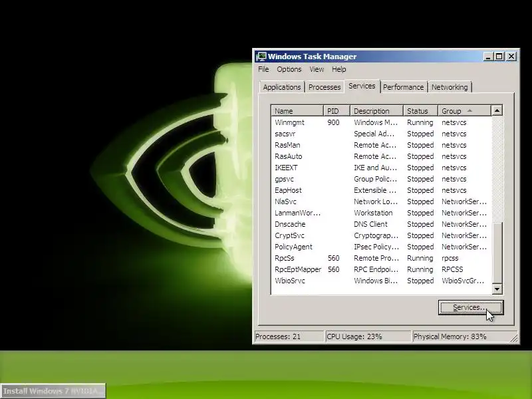Viewport: 532px width, 399px height.
Task: Click the RPC Endpoi... description cell
Action: click(x=376, y=269)
